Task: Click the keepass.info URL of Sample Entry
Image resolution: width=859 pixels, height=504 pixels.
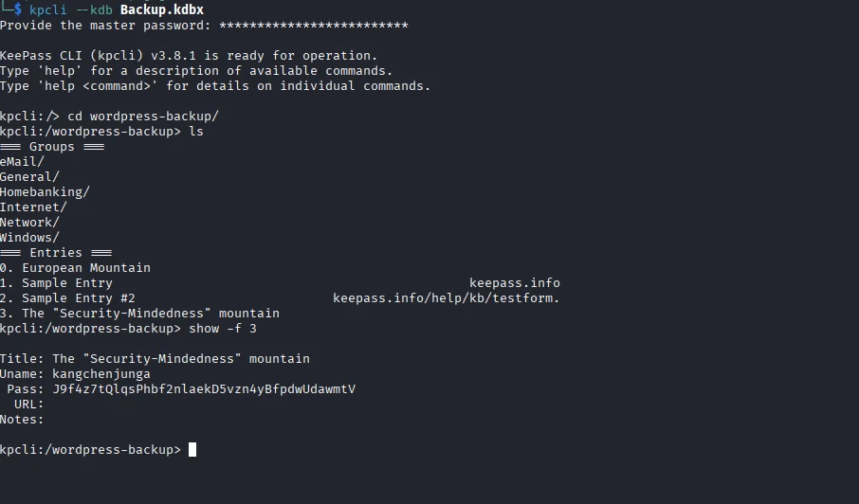Action: pyautogui.click(x=514, y=283)
